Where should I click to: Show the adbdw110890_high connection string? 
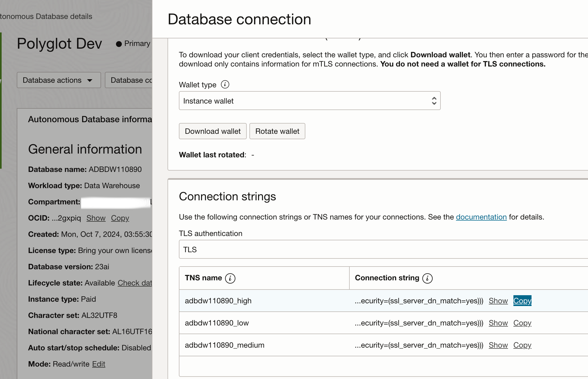coord(498,301)
